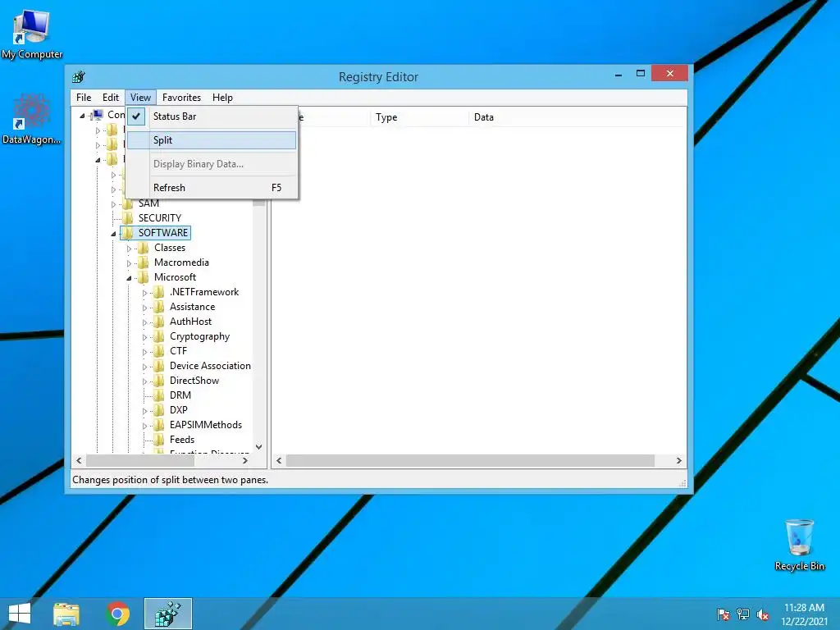The width and height of the screenshot is (840, 630).
Task: Click the Start button on the taskbar
Action: click(x=20, y=614)
